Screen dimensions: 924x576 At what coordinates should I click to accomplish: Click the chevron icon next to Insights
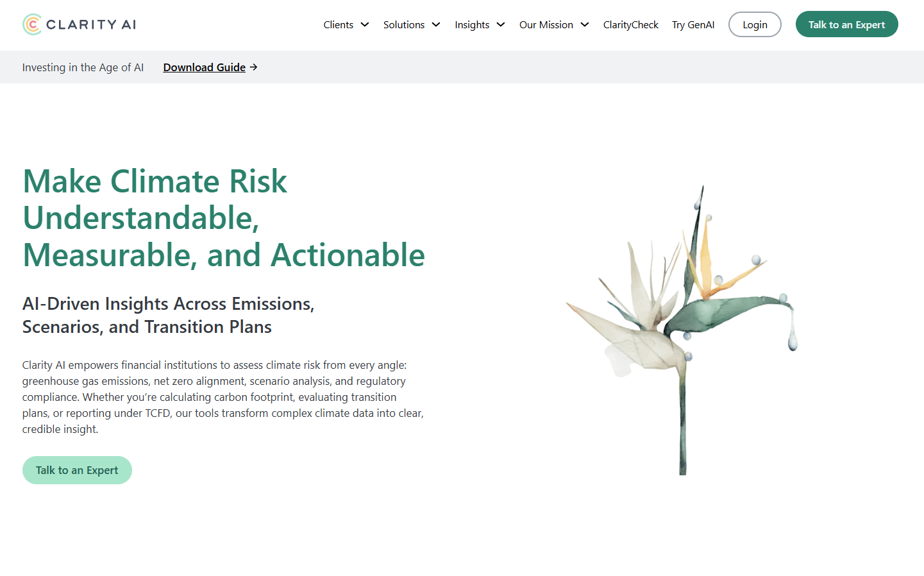point(501,24)
